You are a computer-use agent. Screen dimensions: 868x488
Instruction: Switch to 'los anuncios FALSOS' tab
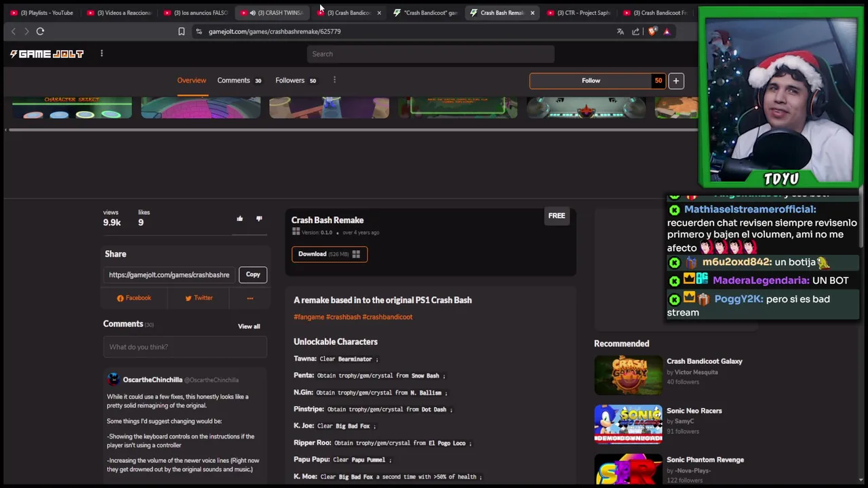[196, 13]
